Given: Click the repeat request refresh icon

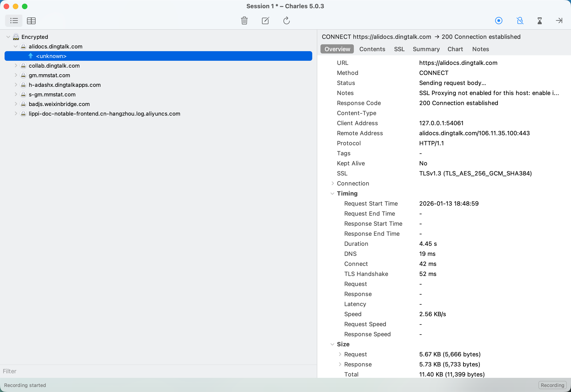Looking at the screenshot, I should tap(286, 21).
